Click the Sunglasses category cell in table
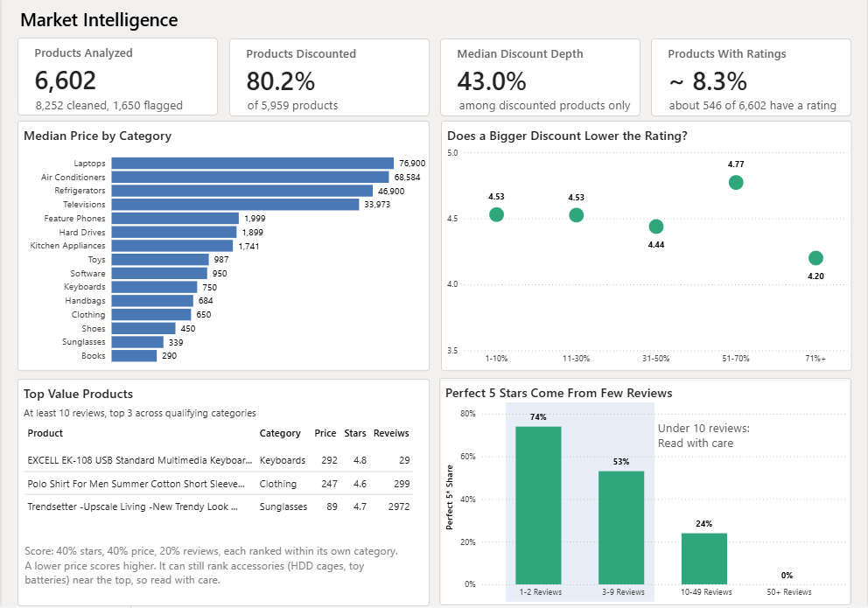Image resolution: width=868 pixels, height=608 pixels. (283, 507)
